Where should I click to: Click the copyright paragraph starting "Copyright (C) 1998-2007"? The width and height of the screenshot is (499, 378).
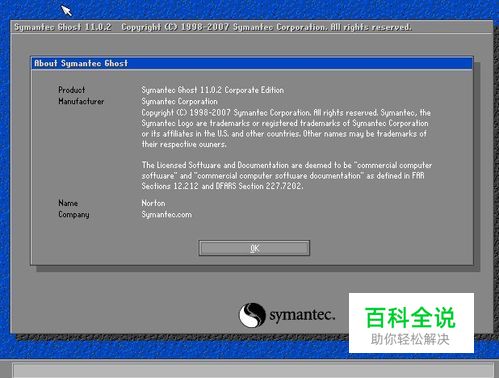click(x=286, y=128)
